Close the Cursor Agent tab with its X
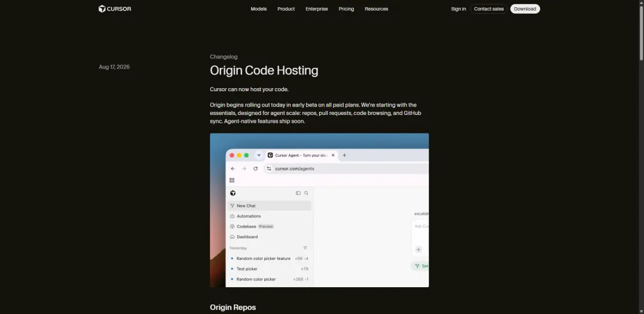 pyautogui.click(x=333, y=155)
